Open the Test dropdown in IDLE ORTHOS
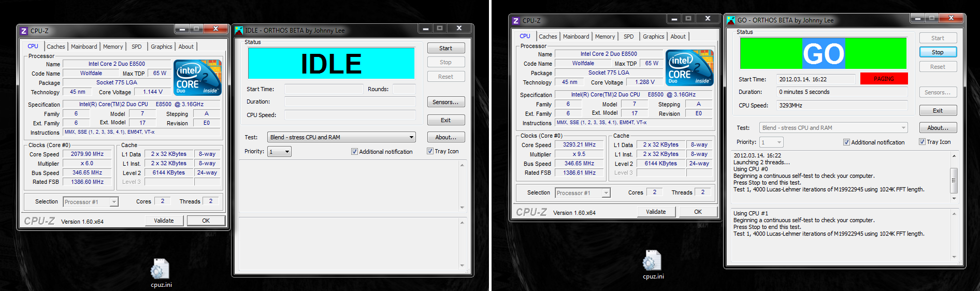 [x=342, y=137]
